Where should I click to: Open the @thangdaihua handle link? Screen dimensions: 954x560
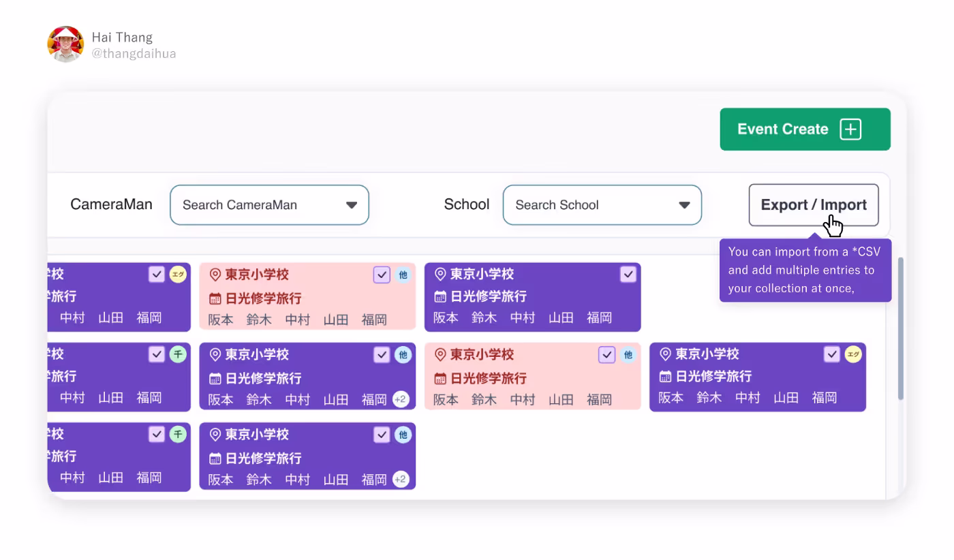tap(134, 54)
